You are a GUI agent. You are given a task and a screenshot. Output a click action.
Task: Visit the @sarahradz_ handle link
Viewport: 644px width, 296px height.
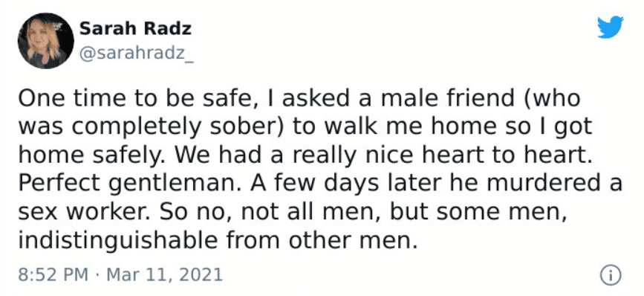click(x=136, y=54)
